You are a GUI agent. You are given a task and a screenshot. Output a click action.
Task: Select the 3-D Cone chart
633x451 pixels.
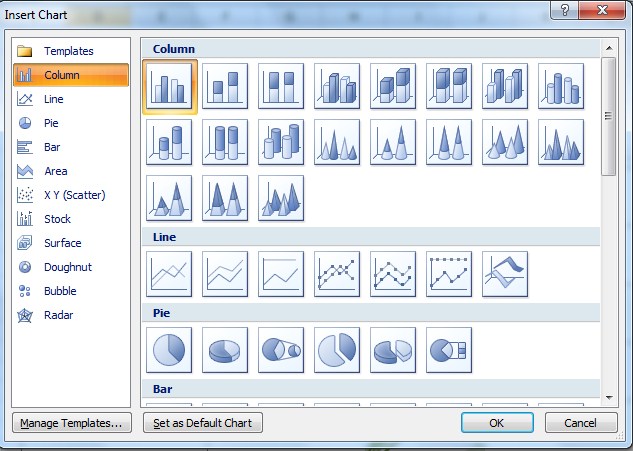click(505, 142)
